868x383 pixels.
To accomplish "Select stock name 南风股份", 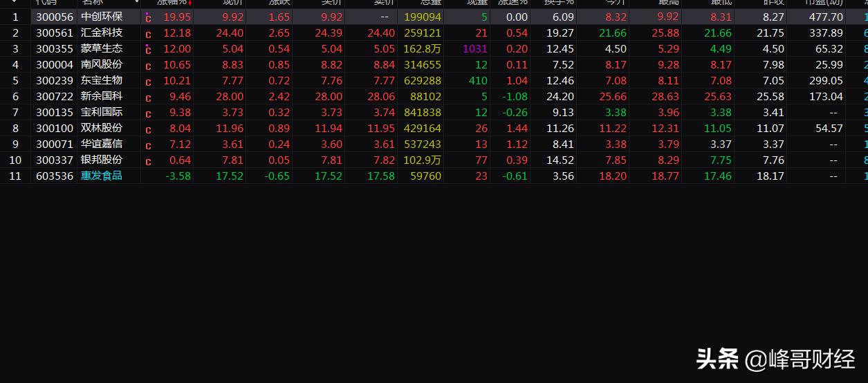I will (102, 64).
